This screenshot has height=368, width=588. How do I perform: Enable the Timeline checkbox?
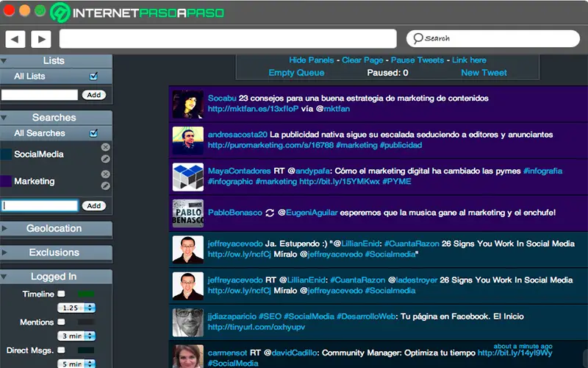(x=61, y=294)
